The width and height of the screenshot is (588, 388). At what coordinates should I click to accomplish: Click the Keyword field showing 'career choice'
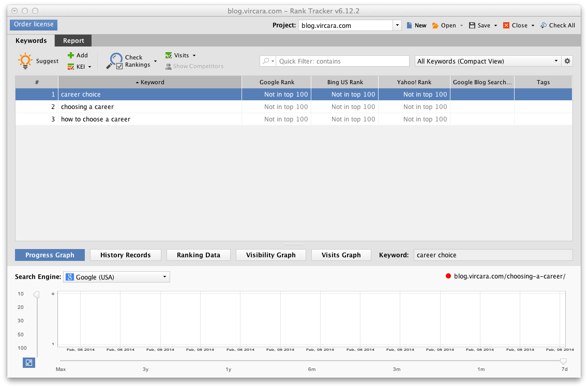(493, 255)
